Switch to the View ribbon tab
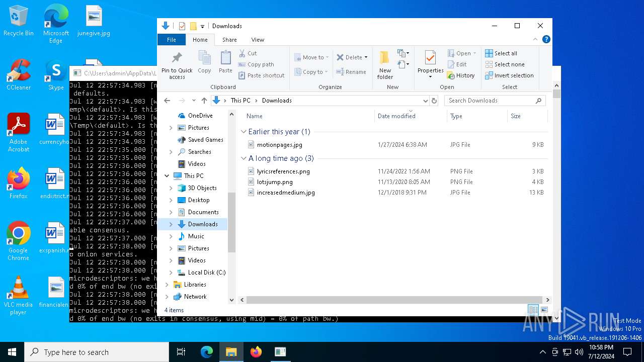The height and width of the screenshot is (362, 644). pyautogui.click(x=258, y=40)
